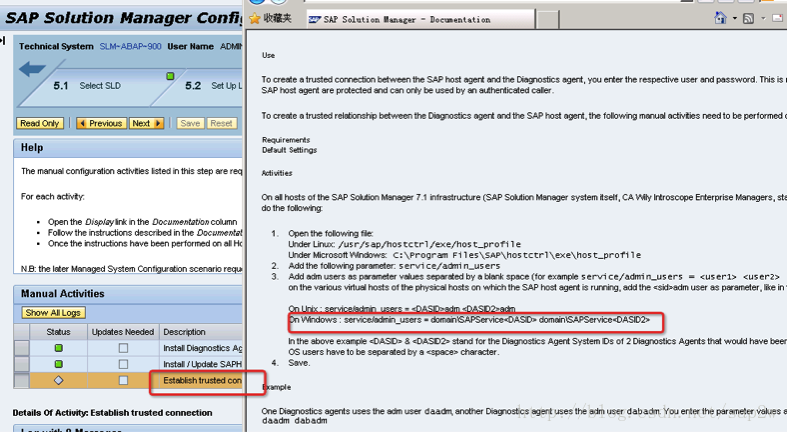788x432 pixels.
Task: Click the green status indicator on step 5.1
Action: (170, 76)
